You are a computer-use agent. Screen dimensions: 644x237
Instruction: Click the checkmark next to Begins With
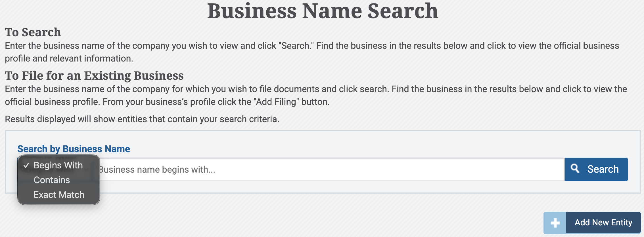pyautogui.click(x=26, y=165)
